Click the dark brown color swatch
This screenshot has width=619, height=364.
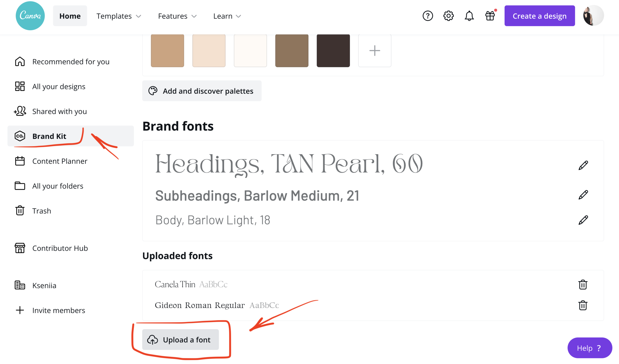333,50
